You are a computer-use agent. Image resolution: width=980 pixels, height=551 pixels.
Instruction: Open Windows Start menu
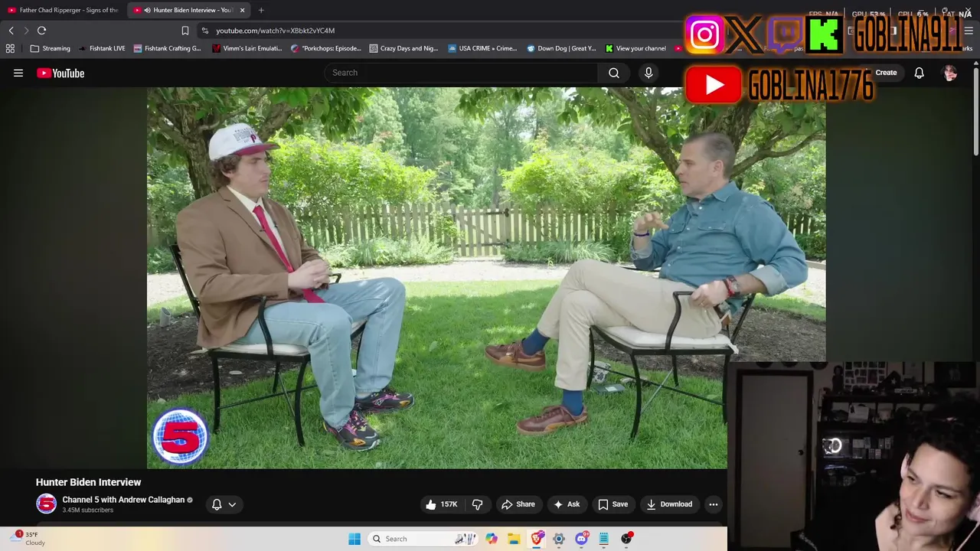point(354,539)
